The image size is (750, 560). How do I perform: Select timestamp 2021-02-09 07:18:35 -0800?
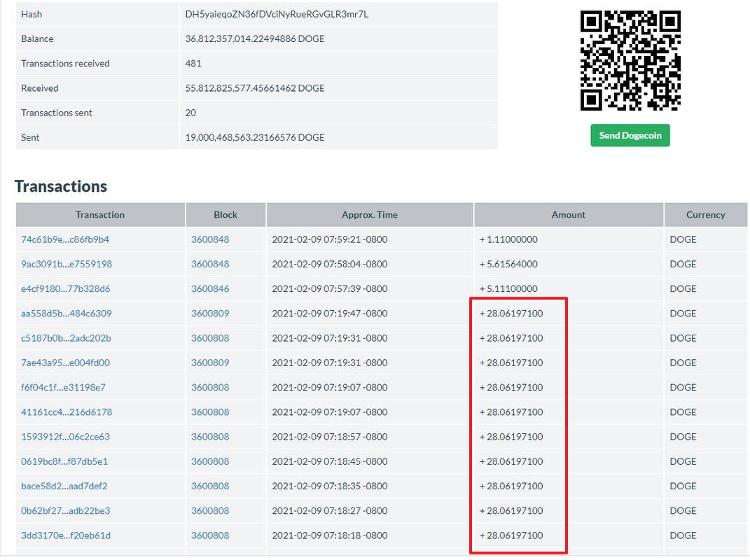click(330, 486)
